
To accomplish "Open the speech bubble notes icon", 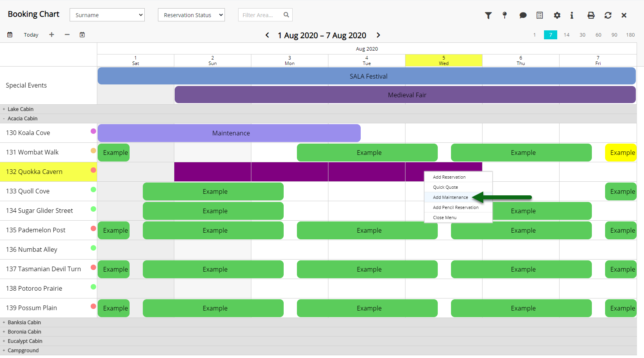I will coord(523,15).
